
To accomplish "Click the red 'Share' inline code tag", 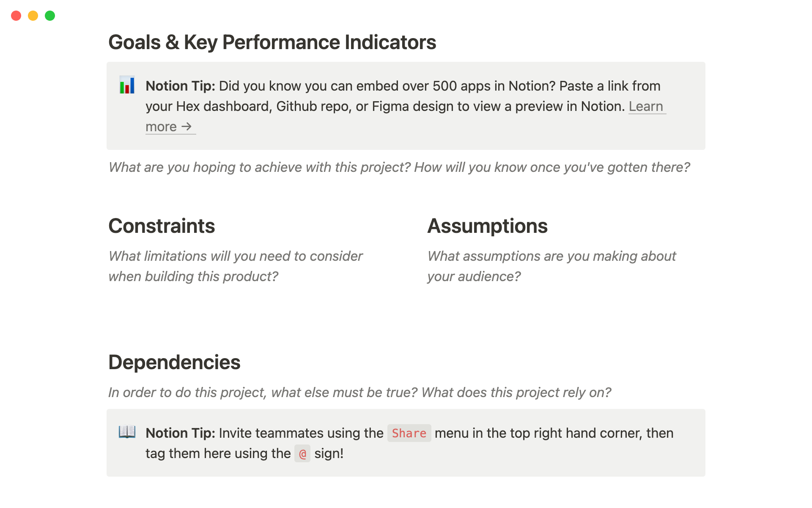I will pyautogui.click(x=409, y=433).
